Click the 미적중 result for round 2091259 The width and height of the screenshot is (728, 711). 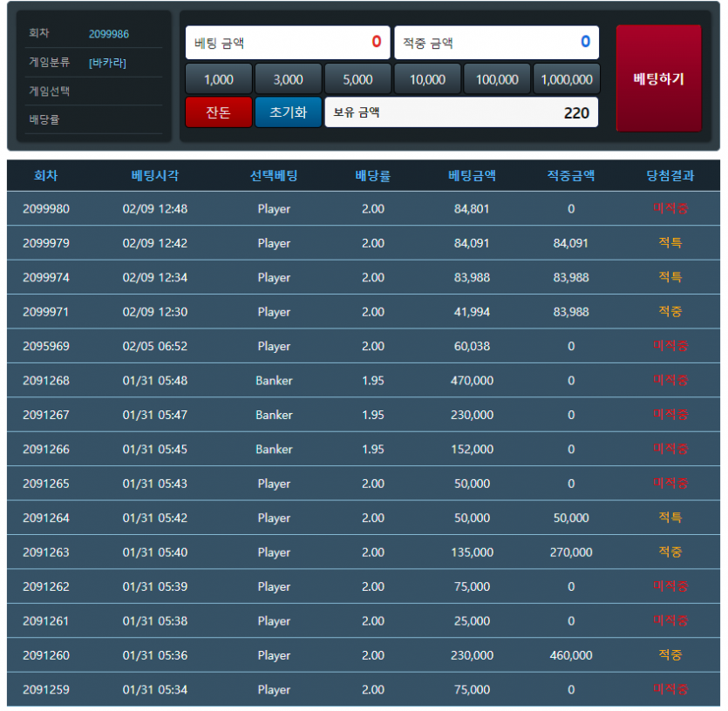670,689
